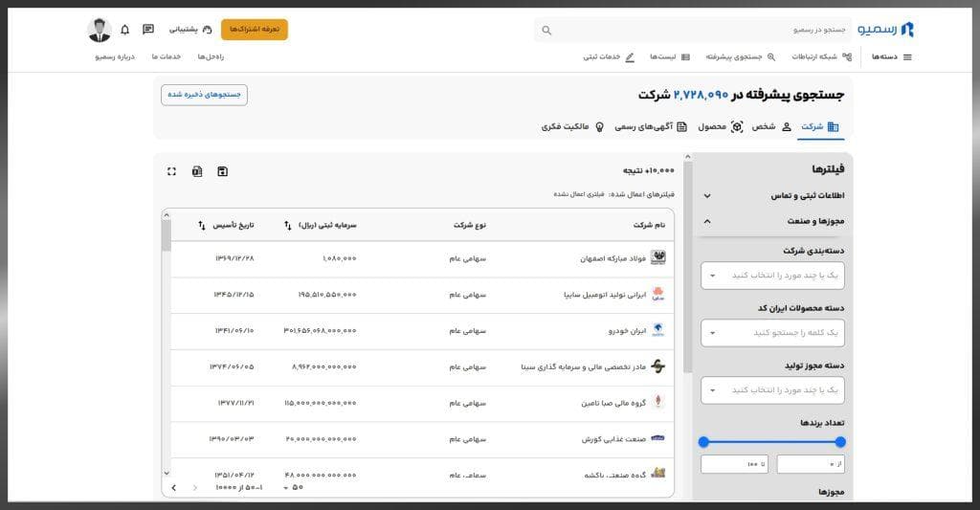
Task: Open company صنعت غذایی کورش
Action: click(613, 439)
